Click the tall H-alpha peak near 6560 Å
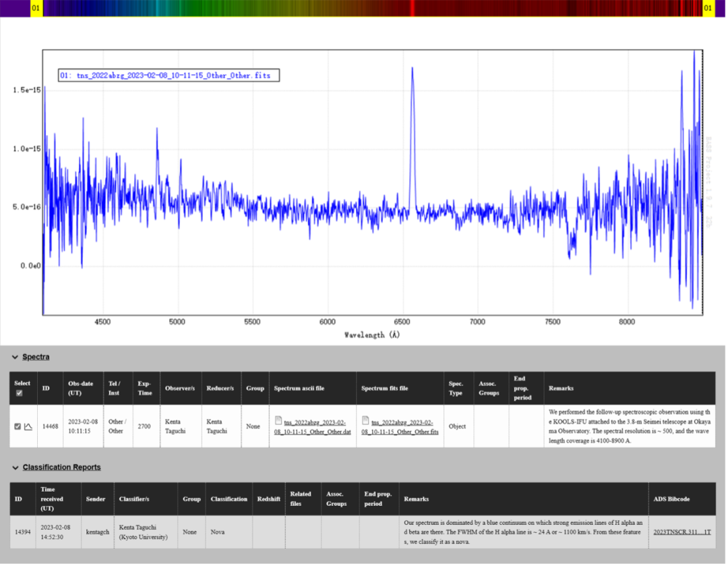Screen dimensions: 728x566 click(412, 74)
